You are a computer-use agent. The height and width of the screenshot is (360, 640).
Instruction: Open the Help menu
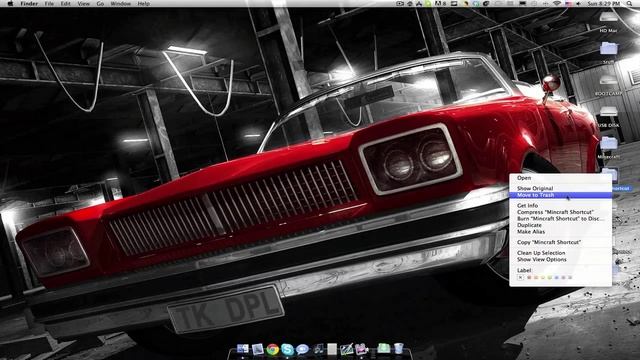coord(143,4)
